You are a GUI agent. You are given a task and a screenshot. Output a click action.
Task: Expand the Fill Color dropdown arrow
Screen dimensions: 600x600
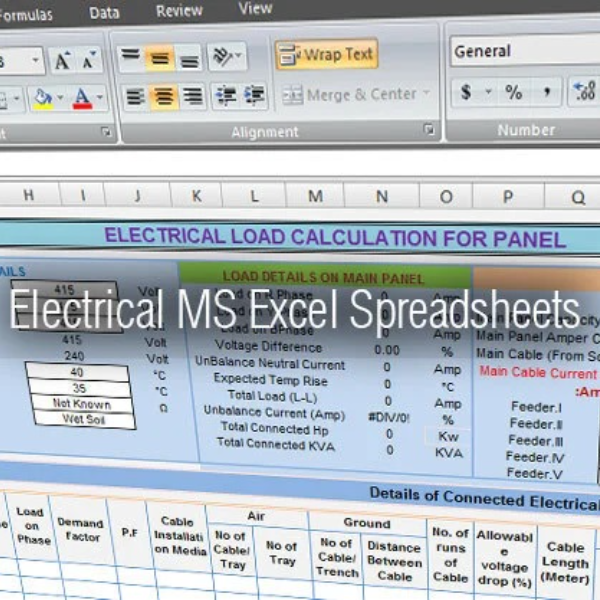tap(60, 98)
